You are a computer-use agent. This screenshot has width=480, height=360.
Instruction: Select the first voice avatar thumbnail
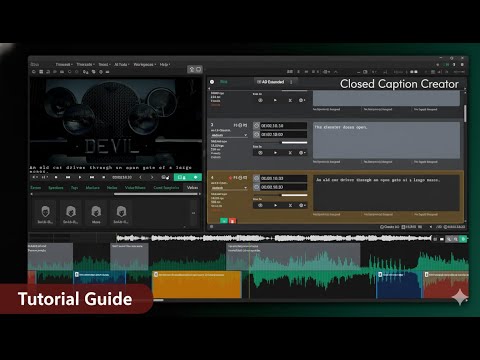(x=45, y=212)
